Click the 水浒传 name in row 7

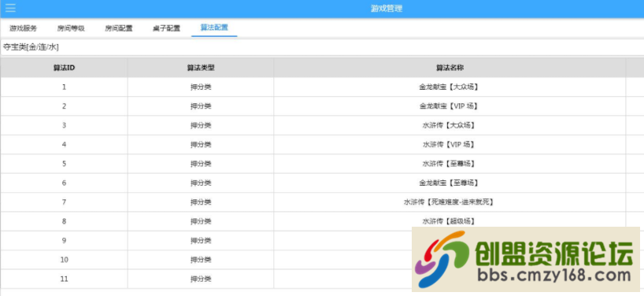(450, 202)
